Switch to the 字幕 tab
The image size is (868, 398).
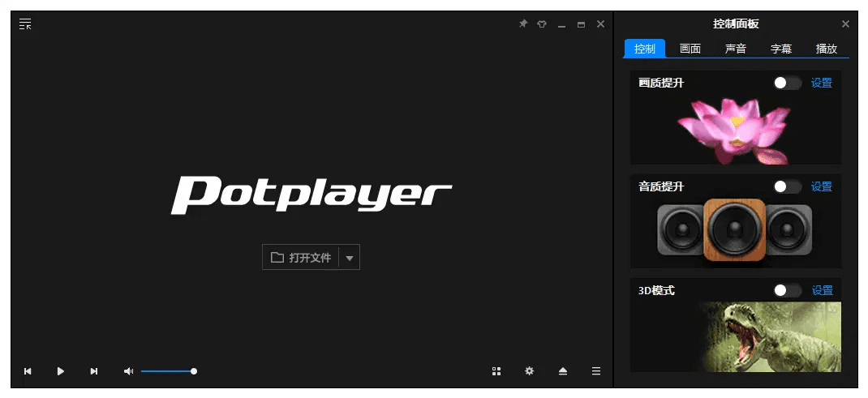pos(781,49)
